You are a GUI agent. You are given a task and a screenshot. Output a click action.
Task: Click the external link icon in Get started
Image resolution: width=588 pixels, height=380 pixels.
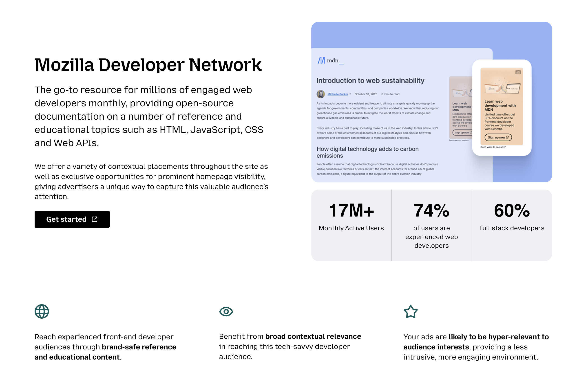tap(95, 219)
